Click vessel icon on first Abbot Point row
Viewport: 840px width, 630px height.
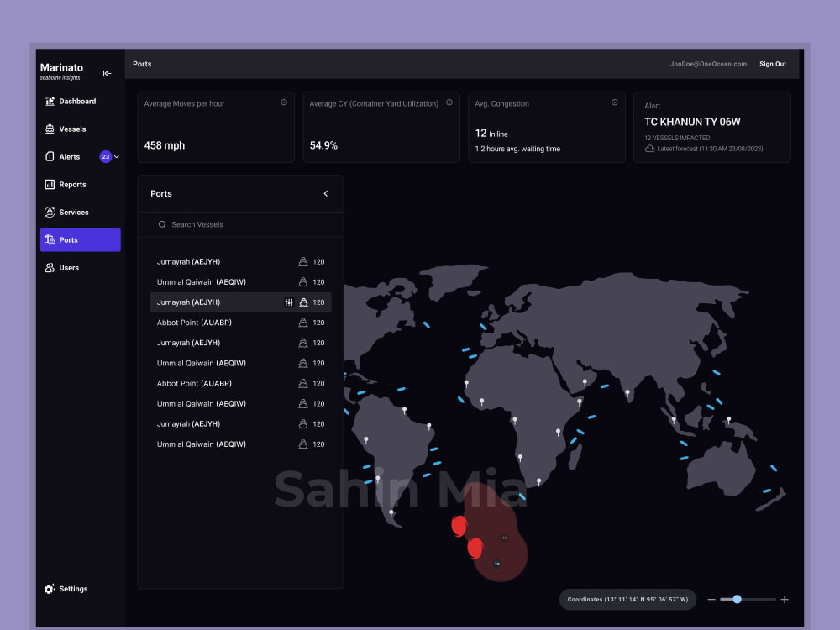(x=302, y=323)
